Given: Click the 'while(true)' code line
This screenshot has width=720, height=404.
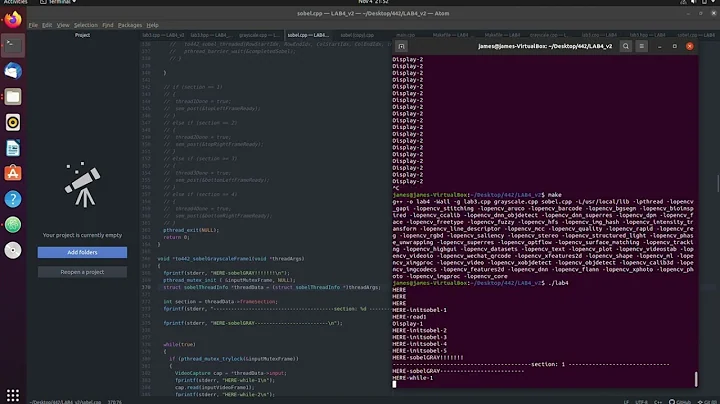Looking at the screenshot, I should tap(180, 344).
